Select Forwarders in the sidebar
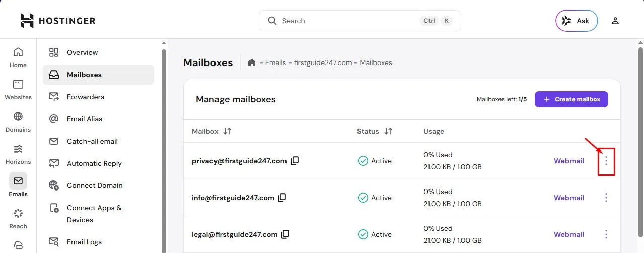Screen dimensions: 644x253 click(85, 97)
